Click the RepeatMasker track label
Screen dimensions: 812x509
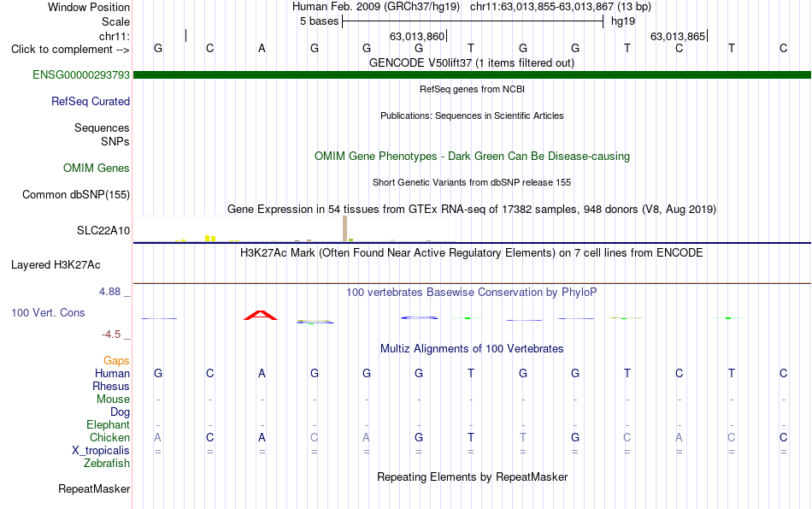(x=94, y=488)
